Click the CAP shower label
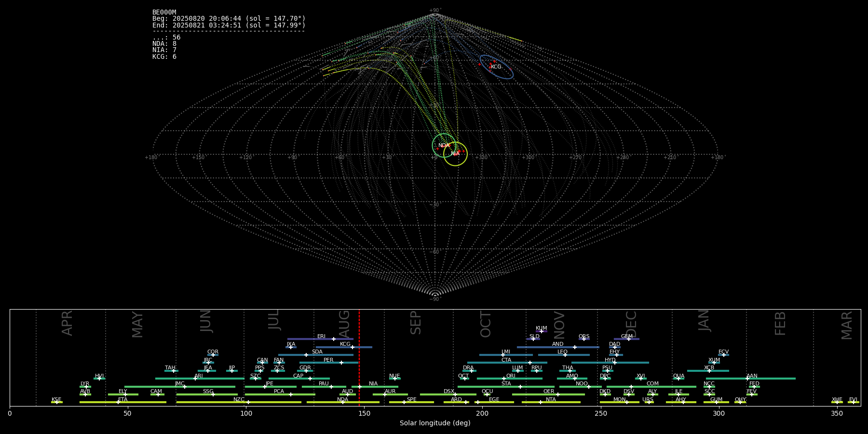The width and height of the screenshot is (868, 434). click(298, 376)
